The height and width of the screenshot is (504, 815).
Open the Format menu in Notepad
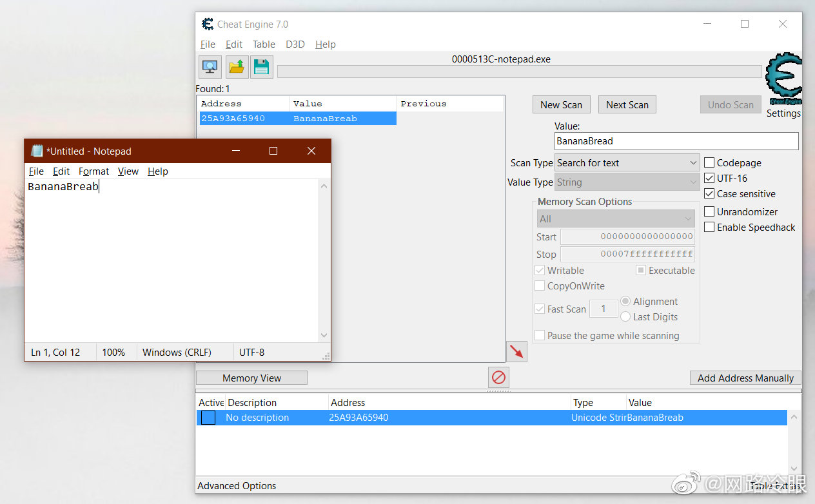coord(93,171)
